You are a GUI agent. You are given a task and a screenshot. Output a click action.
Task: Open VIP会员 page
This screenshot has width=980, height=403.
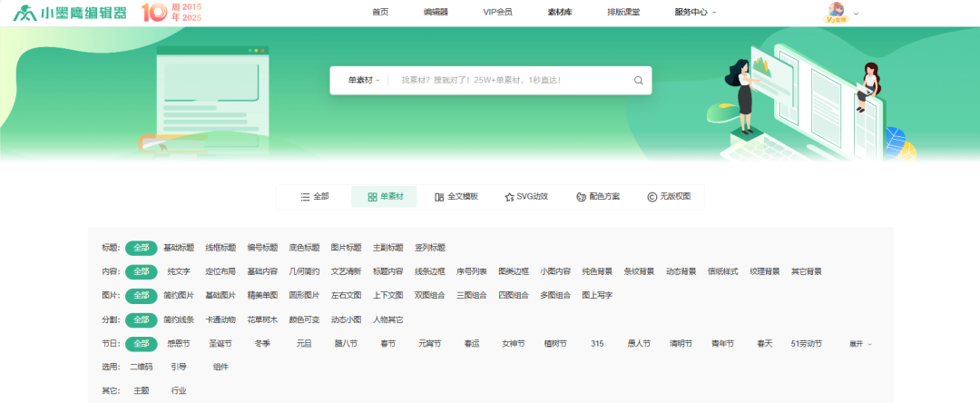pos(497,12)
